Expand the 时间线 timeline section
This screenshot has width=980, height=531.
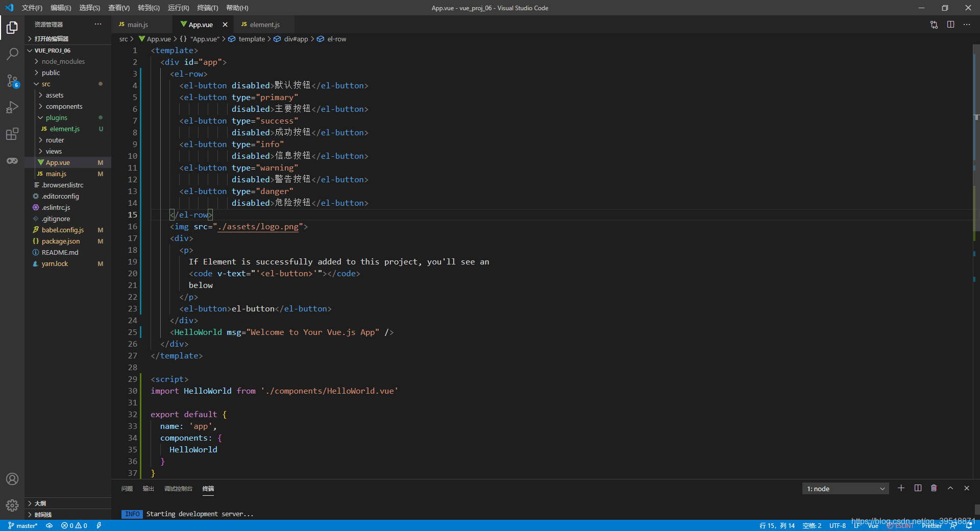(68, 515)
